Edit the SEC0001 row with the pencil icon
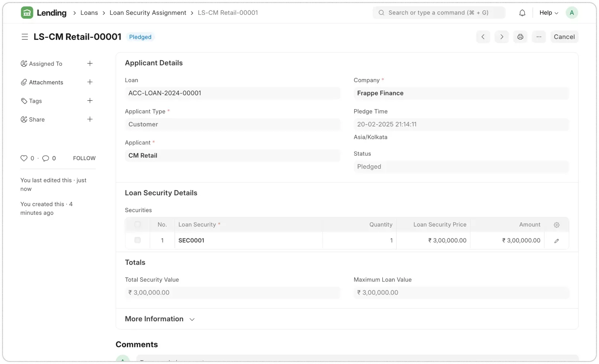This screenshot has width=599, height=364. coord(556,241)
